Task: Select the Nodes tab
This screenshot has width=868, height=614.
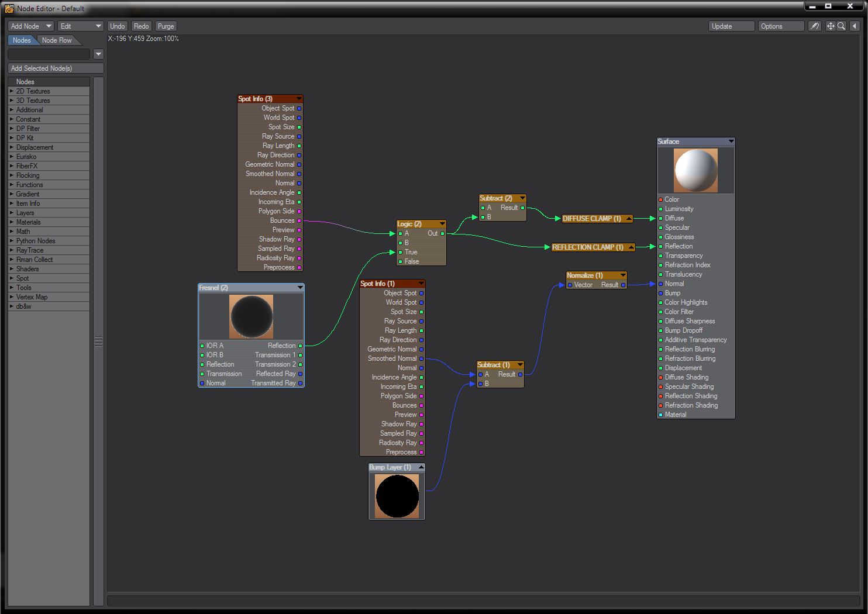Action: [x=22, y=40]
